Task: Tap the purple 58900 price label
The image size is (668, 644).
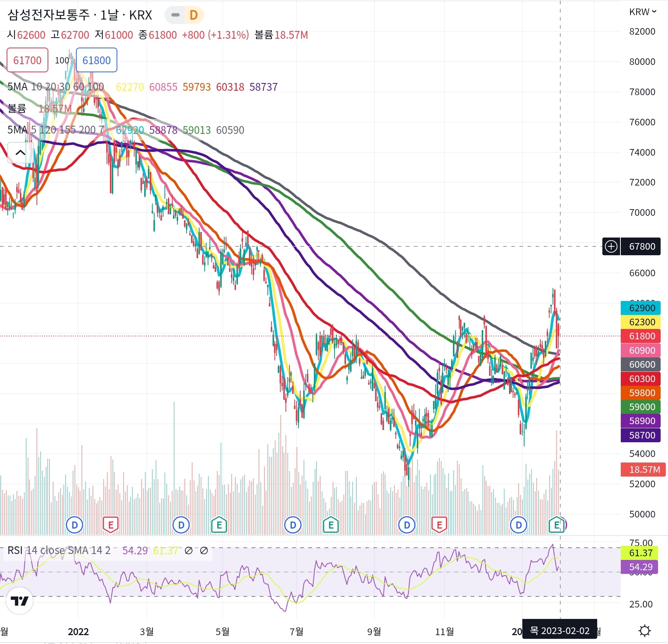Action: (641, 421)
